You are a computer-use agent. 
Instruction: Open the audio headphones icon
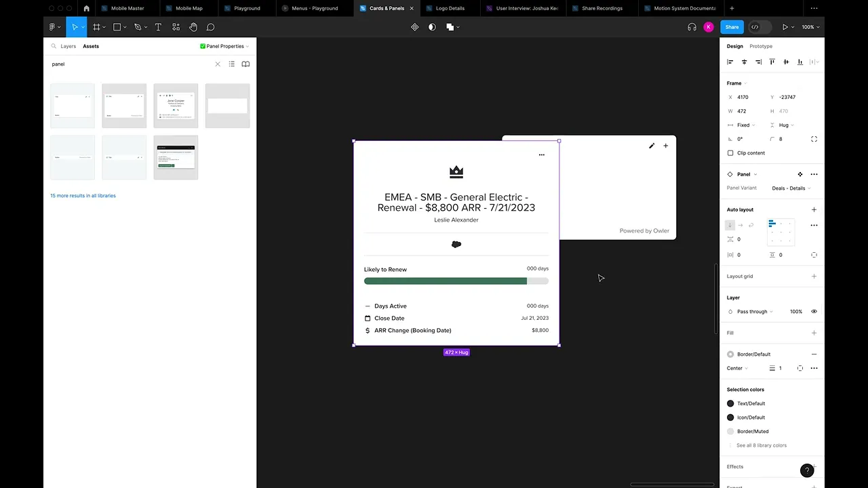[692, 27]
